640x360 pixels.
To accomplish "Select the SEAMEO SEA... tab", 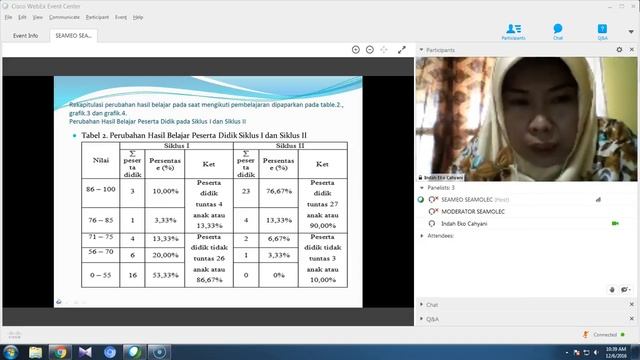I will (73, 36).
